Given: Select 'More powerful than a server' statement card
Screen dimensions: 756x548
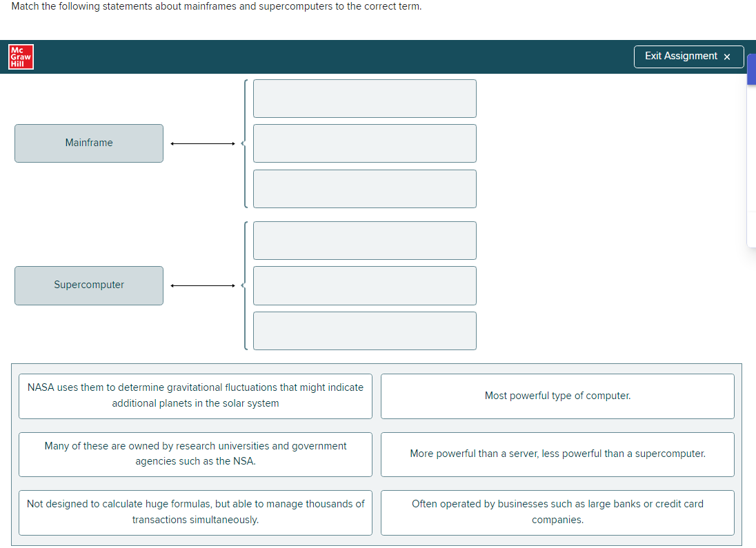Looking at the screenshot, I should pyautogui.click(x=557, y=454).
